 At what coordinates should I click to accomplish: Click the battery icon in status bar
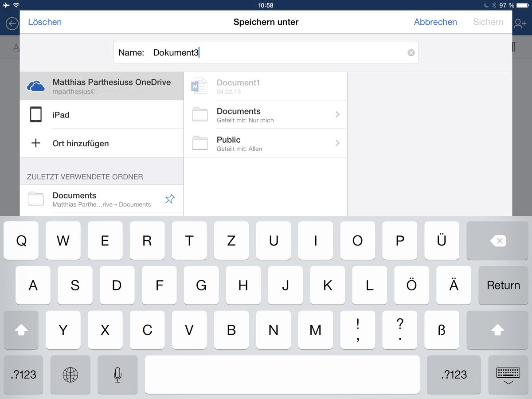(x=523, y=5)
